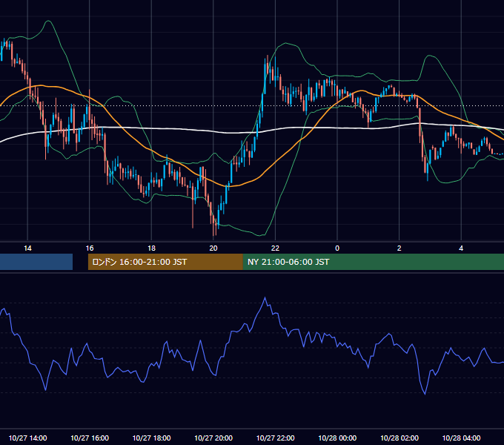Click the 20 hour label on chart axis
504x445 pixels.
point(213,248)
